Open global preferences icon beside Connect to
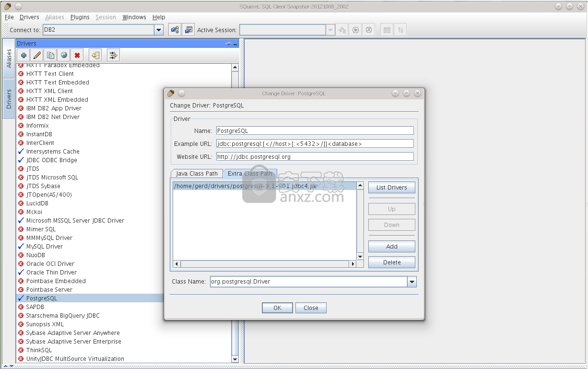Viewport: 588px width, 369px height. (175, 30)
